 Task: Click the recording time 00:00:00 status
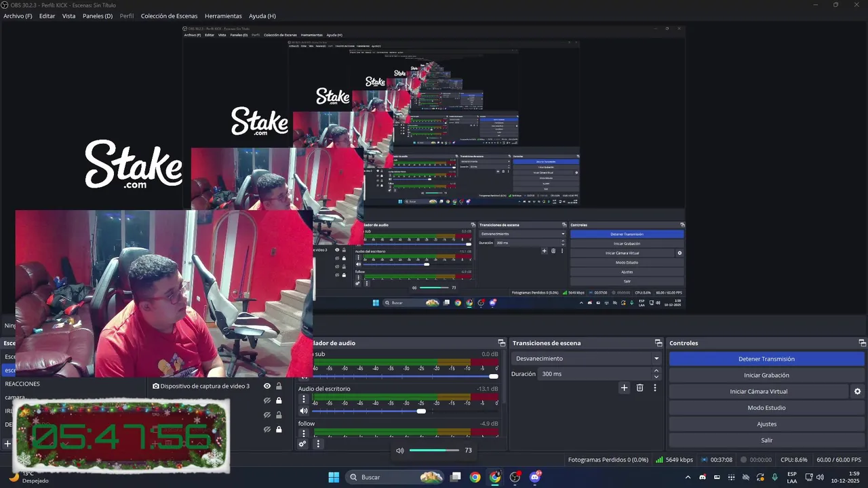pos(756,460)
